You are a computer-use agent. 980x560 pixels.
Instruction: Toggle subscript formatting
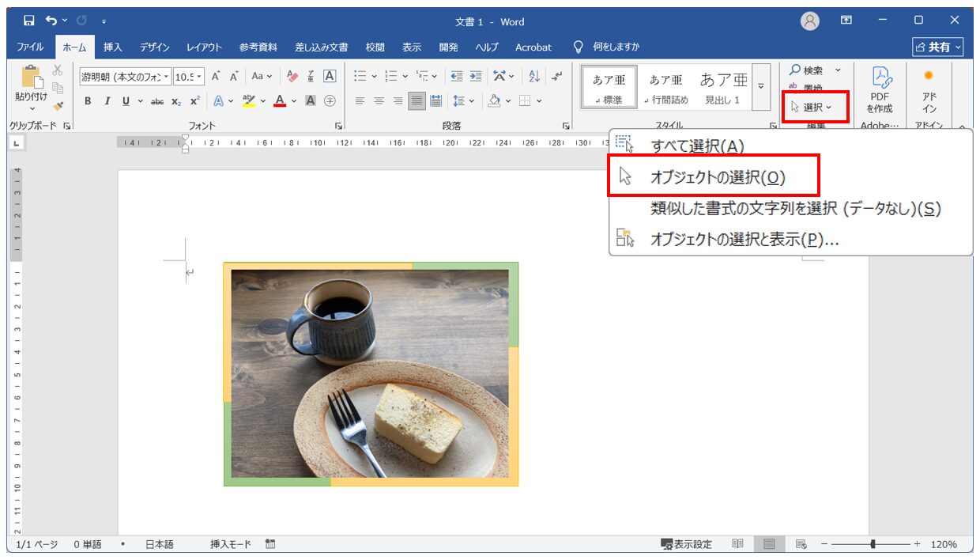(176, 101)
